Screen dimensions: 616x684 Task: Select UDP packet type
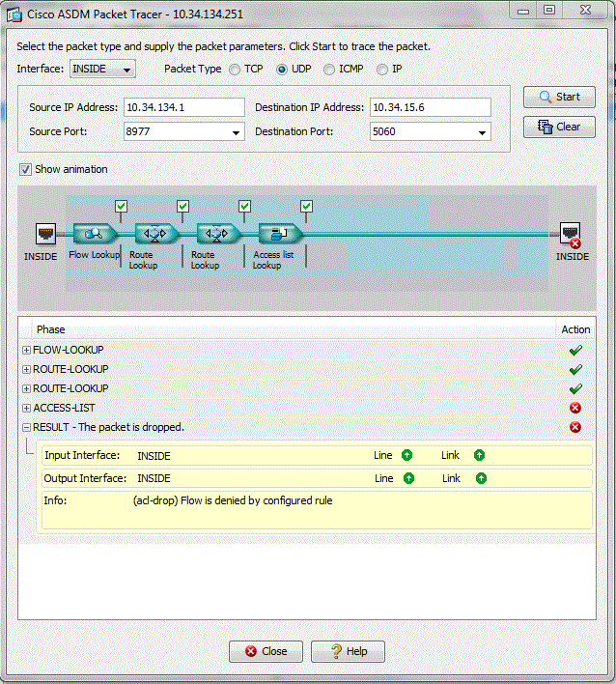pos(282,70)
